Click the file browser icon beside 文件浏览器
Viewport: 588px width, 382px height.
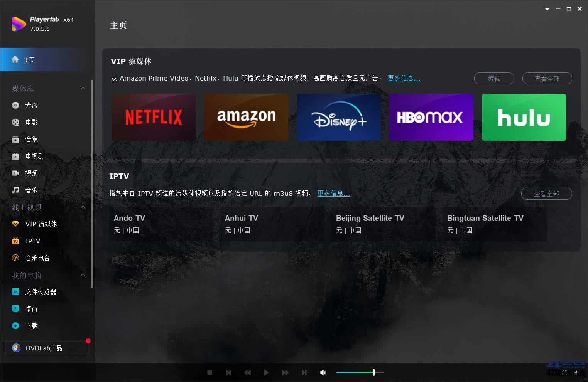click(x=15, y=292)
